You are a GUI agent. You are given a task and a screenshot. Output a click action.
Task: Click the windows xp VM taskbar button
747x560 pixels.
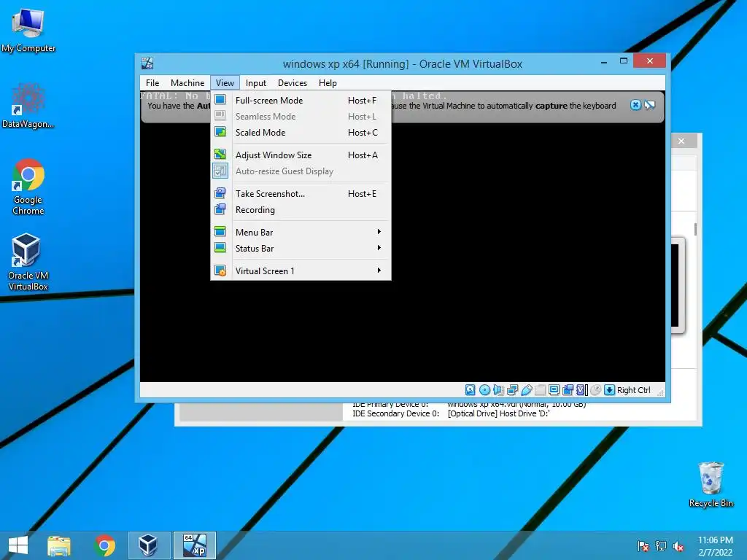coord(194,545)
